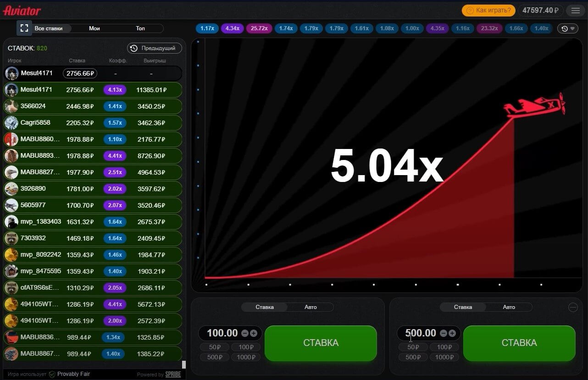Viewport: 588px width, 380px height.
Task: Choose 100₽ preset in first panel
Action: click(x=246, y=347)
